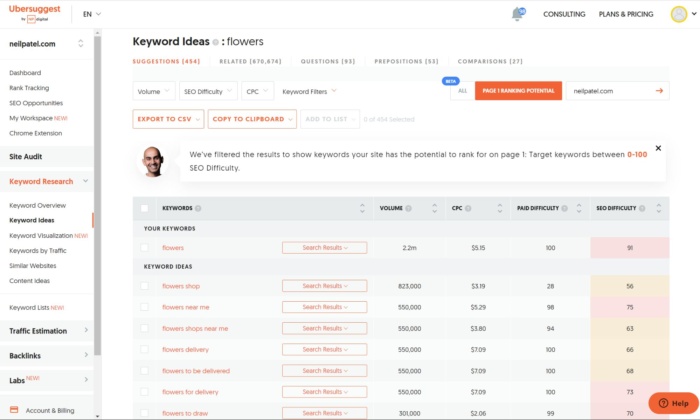700x420 pixels.
Task: Check the box for 'flowers to draw'
Action: coord(144,413)
